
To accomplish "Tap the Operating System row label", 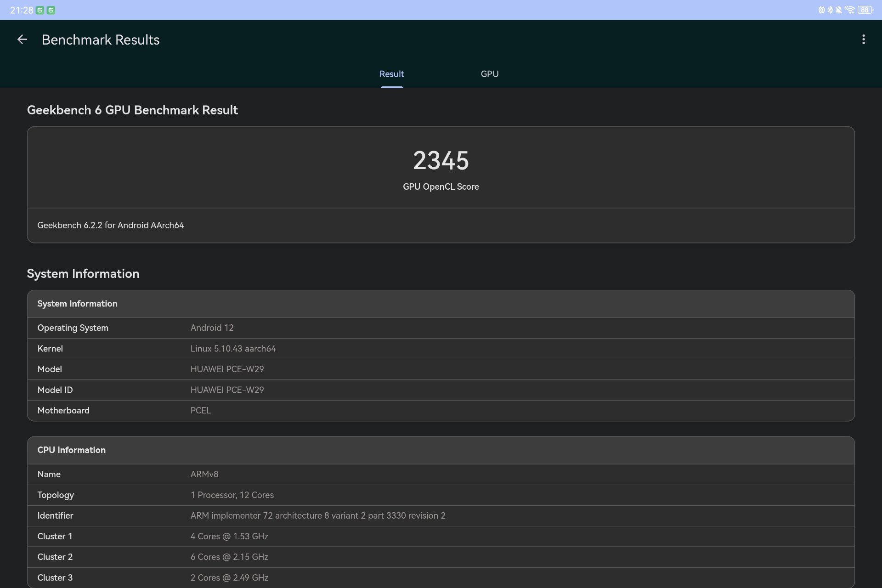I will pos(73,328).
